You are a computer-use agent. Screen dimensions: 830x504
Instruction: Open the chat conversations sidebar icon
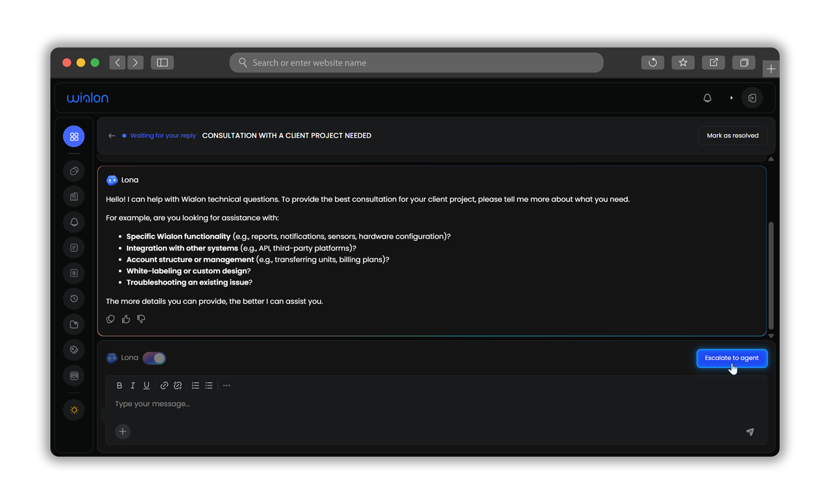tap(74, 171)
